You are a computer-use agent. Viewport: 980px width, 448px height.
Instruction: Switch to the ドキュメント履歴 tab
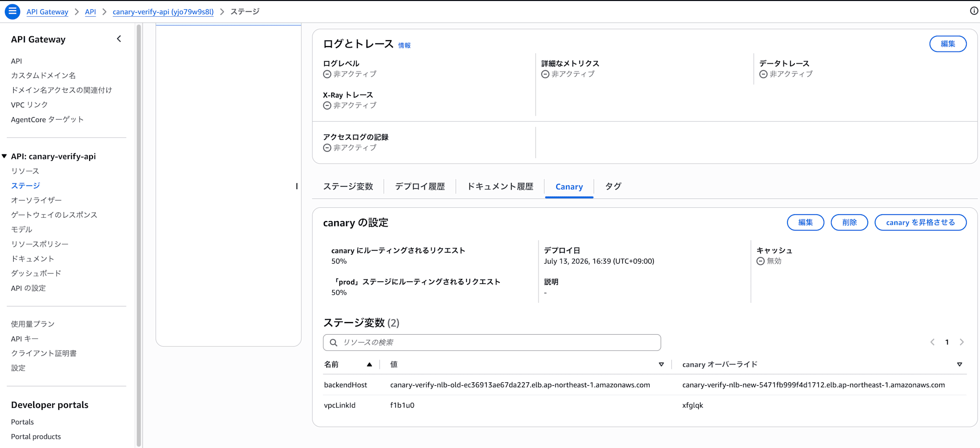pyautogui.click(x=500, y=186)
